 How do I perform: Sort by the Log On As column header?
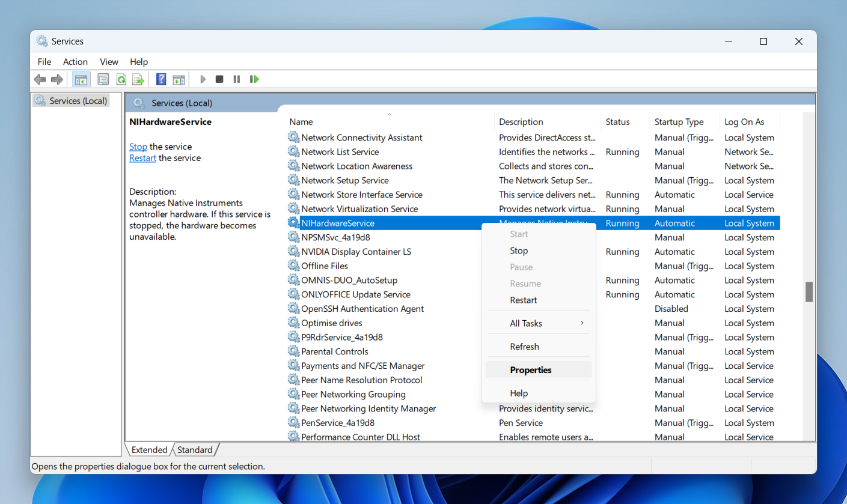(x=750, y=122)
